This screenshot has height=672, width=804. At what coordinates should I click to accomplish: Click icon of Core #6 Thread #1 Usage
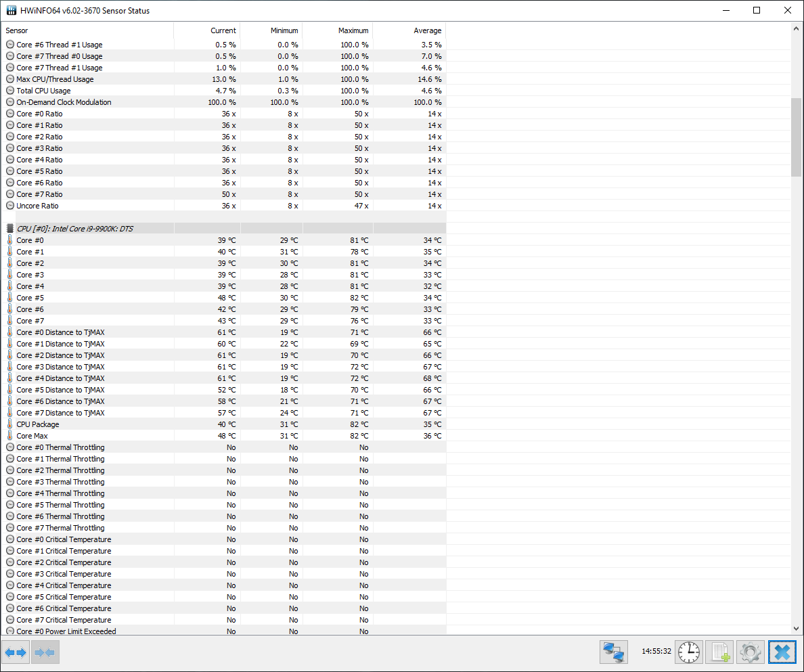(9, 45)
